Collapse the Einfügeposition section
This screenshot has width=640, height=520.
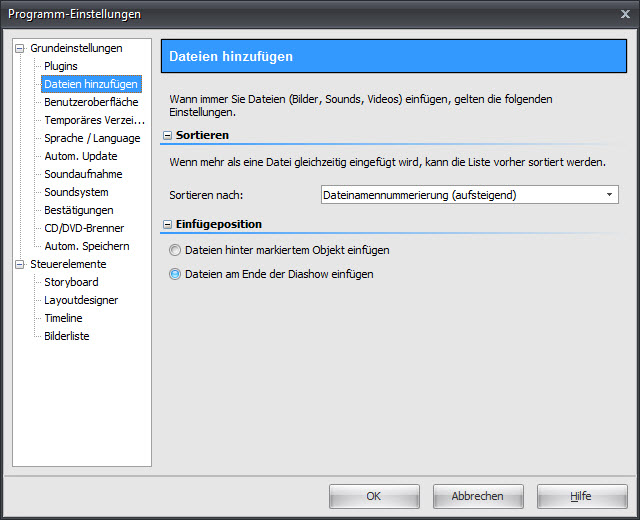pos(167,224)
